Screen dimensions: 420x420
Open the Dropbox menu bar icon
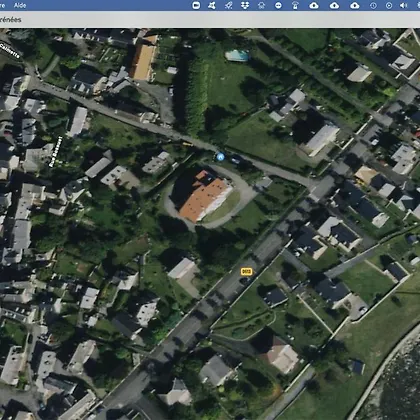(245, 5)
